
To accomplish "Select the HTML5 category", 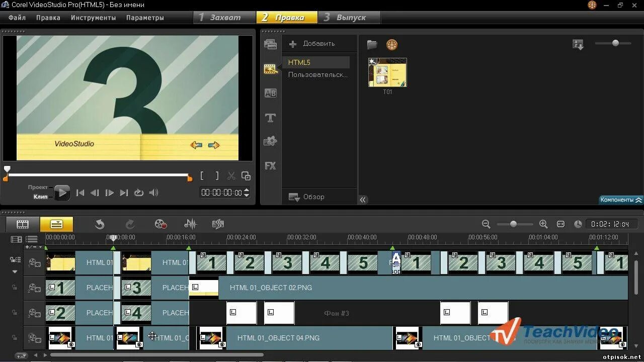I will click(316, 62).
